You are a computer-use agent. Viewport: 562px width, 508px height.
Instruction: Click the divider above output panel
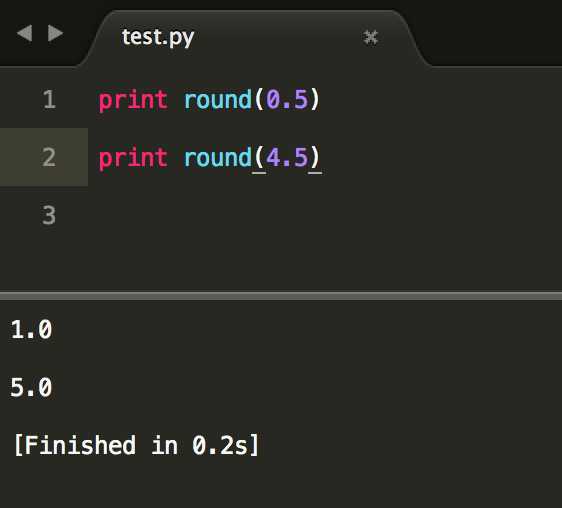(x=281, y=295)
